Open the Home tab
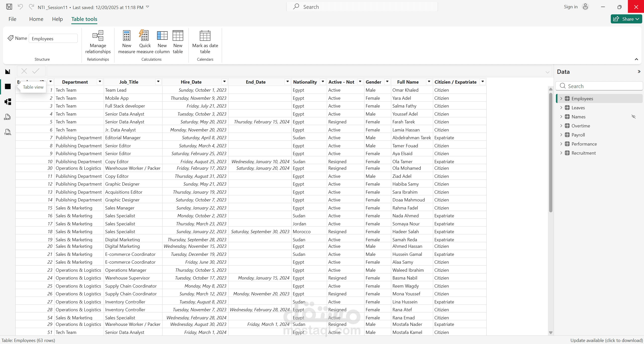This screenshot has width=644, height=344. [36, 19]
